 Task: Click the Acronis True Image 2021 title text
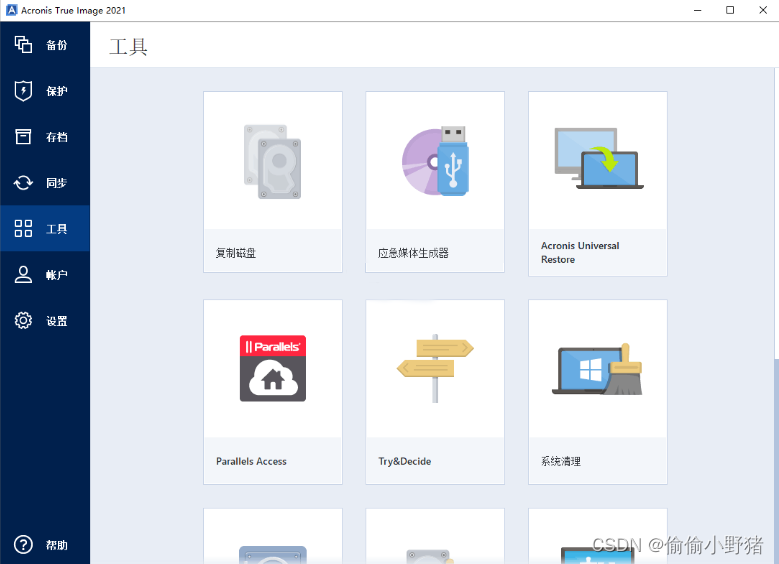(73, 10)
